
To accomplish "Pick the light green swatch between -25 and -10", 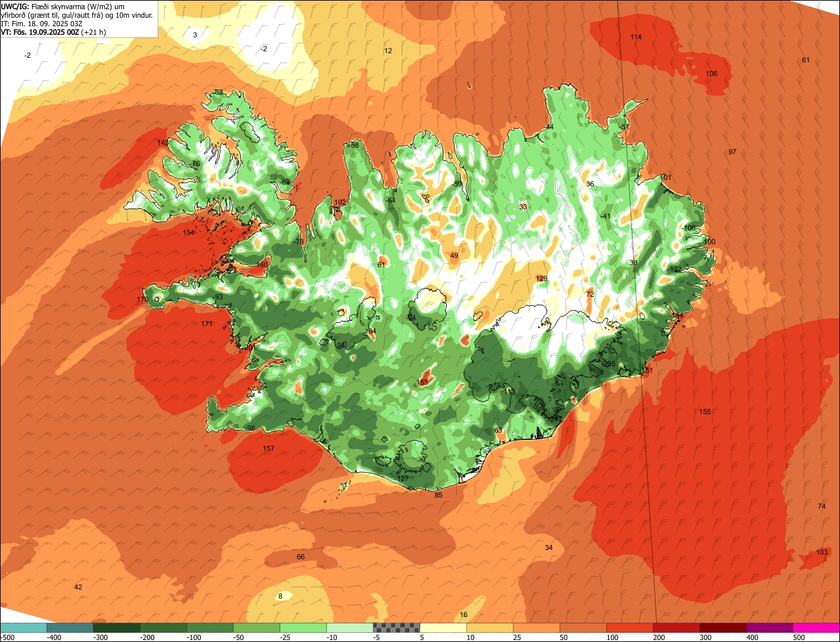I will [x=303, y=628].
